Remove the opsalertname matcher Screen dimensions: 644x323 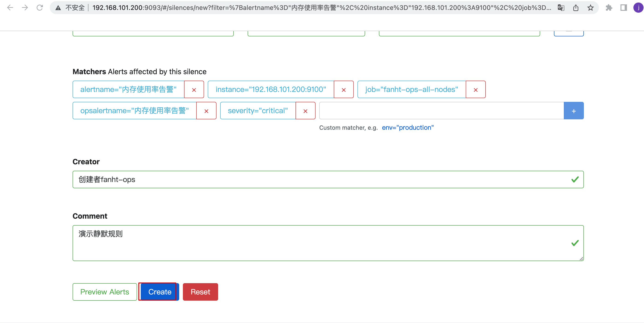coord(206,111)
